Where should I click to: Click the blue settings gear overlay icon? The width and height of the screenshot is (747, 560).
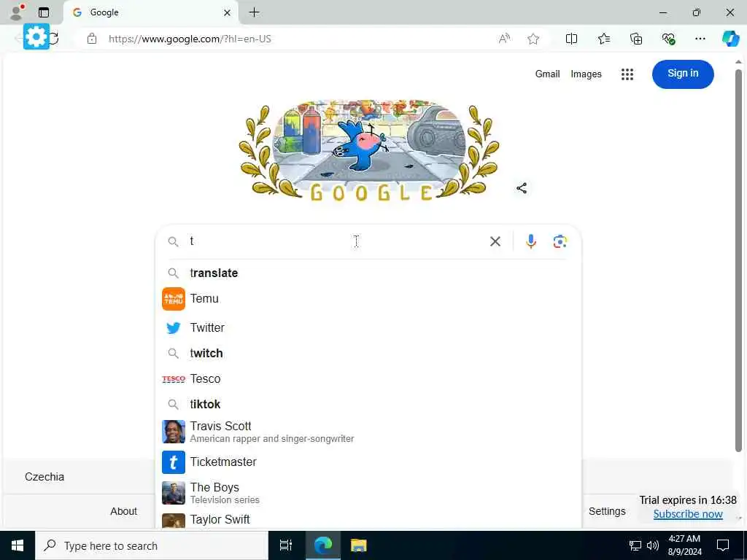pos(36,36)
